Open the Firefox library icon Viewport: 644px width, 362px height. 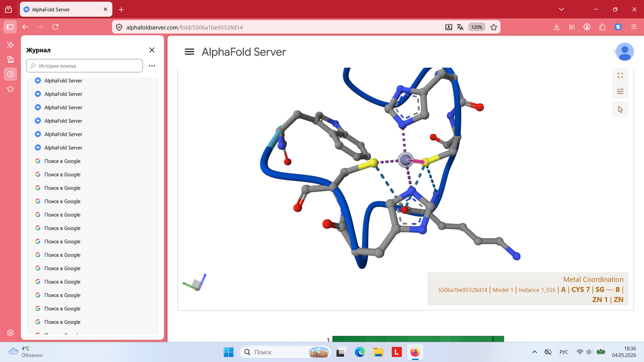pyautogui.click(x=572, y=27)
